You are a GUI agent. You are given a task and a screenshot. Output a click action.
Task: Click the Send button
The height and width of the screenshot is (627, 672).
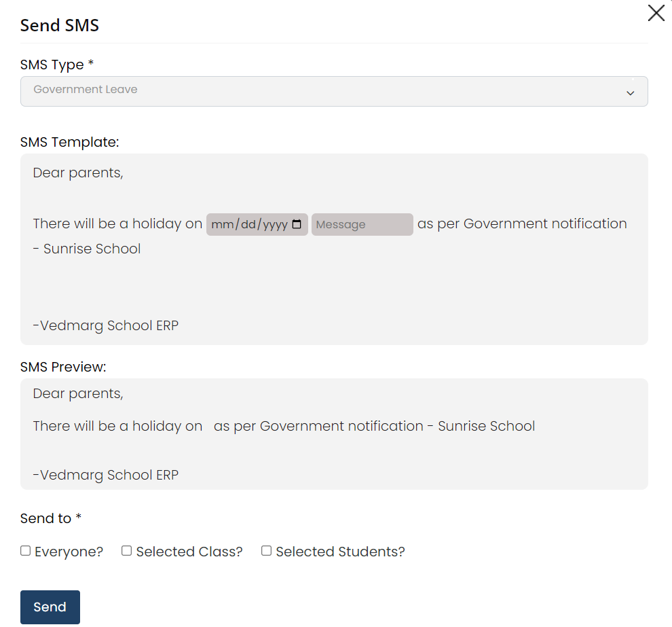click(x=50, y=607)
